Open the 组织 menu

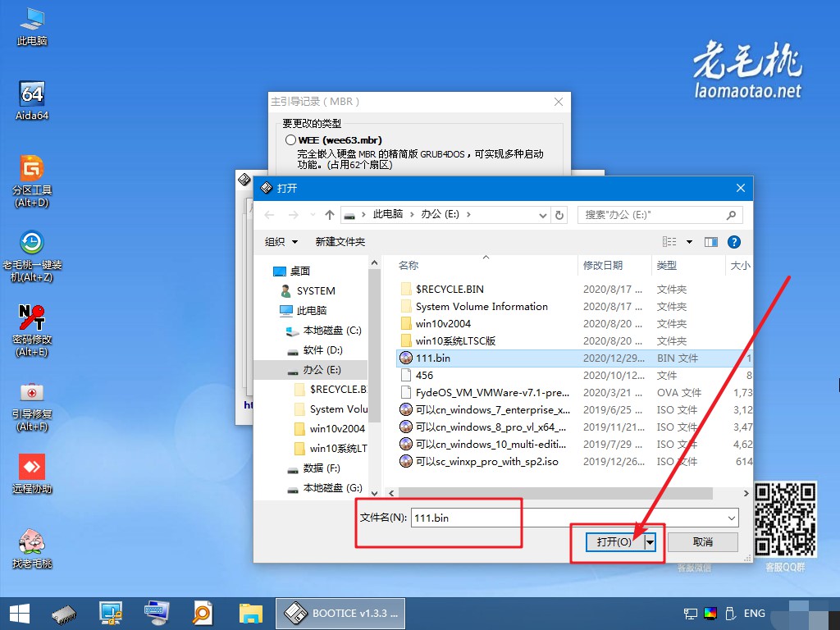click(x=281, y=242)
